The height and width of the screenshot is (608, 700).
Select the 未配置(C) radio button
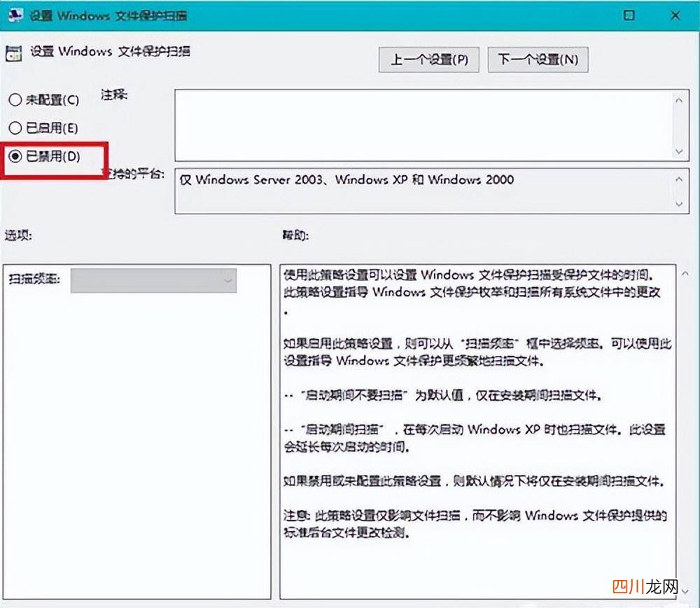pos(15,99)
